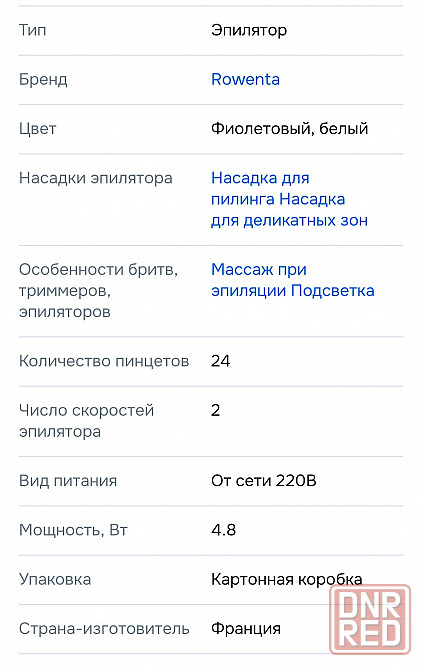Click the Франция country value
Screen dimensions: 422x670
coord(246,629)
